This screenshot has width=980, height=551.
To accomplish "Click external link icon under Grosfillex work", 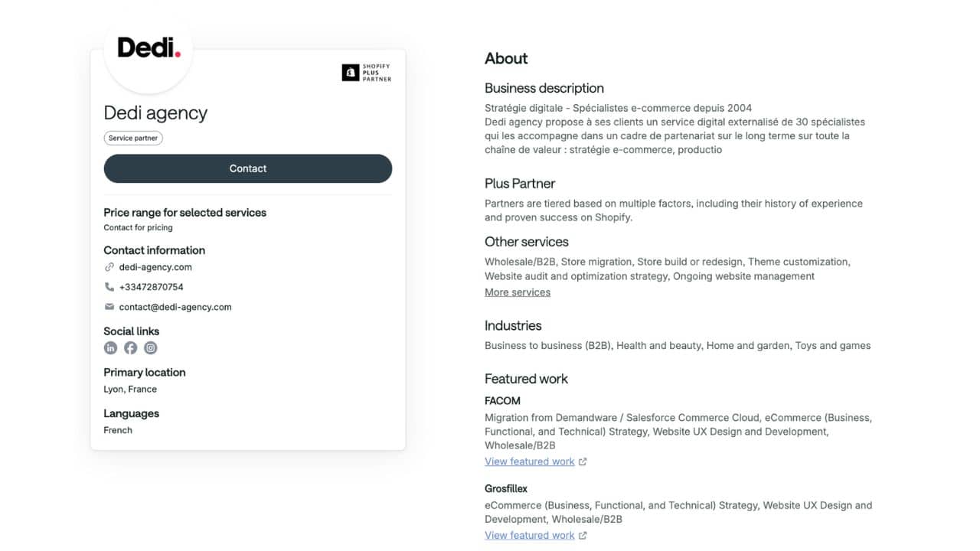I will click(x=583, y=536).
